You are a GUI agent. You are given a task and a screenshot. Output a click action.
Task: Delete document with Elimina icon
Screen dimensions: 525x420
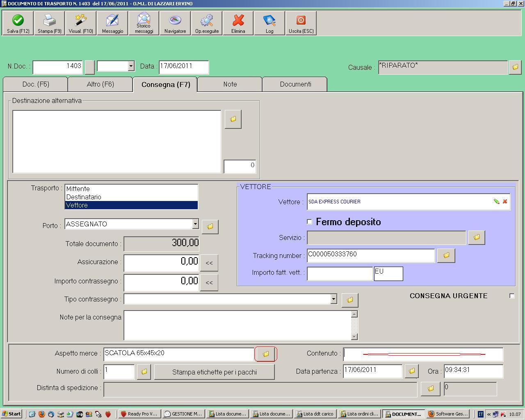[x=238, y=23]
